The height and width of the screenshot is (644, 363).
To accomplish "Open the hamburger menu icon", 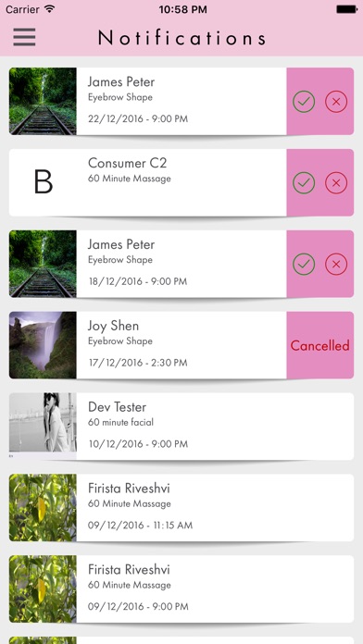I will 24,37.
